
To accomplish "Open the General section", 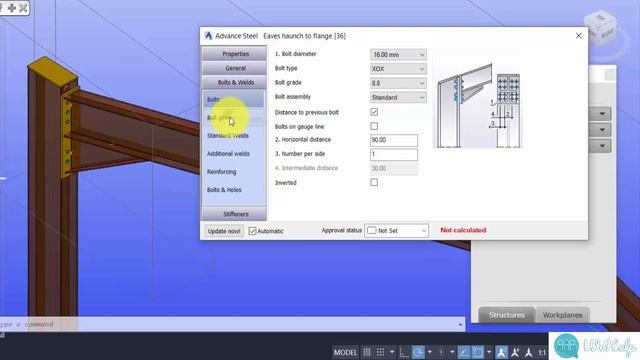I will [235, 68].
